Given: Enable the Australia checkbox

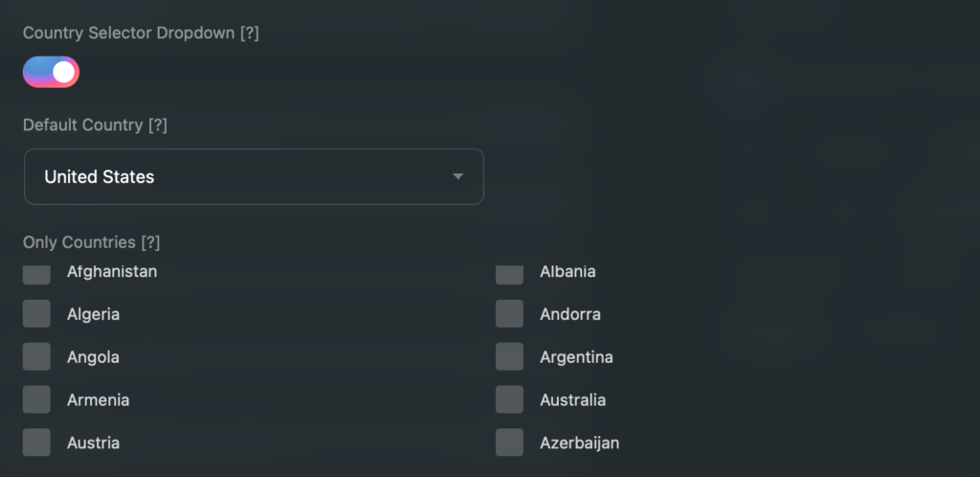Looking at the screenshot, I should (x=509, y=399).
